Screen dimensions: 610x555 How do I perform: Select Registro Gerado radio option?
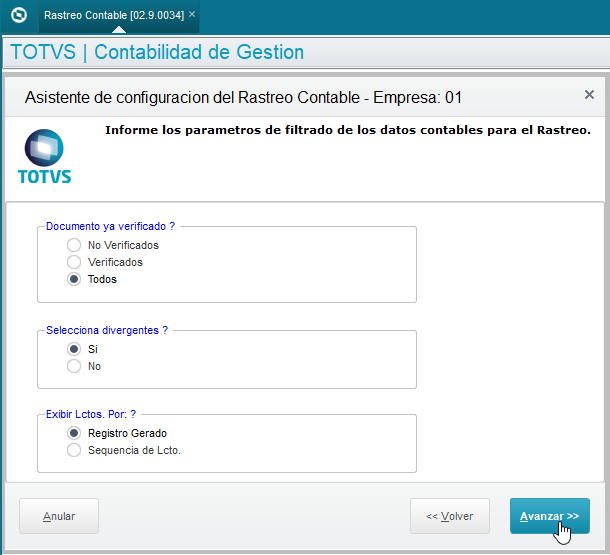pyautogui.click(x=74, y=433)
